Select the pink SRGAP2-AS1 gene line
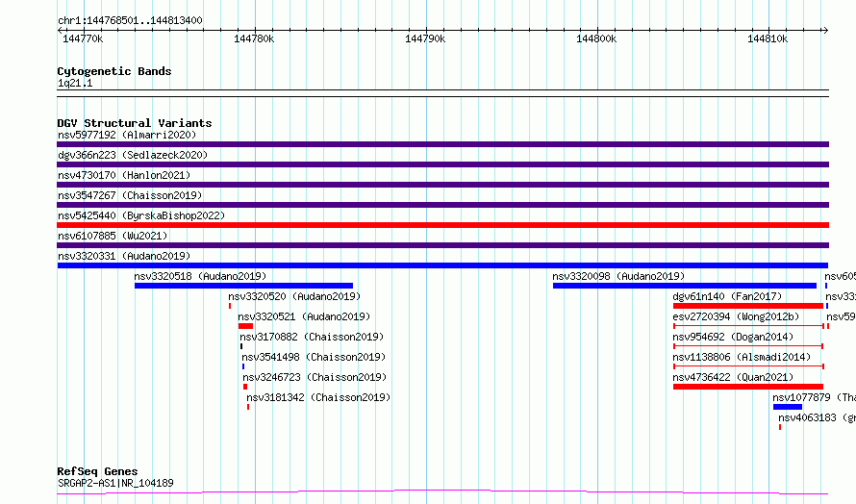856x504 pixels. tap(442, 492)
